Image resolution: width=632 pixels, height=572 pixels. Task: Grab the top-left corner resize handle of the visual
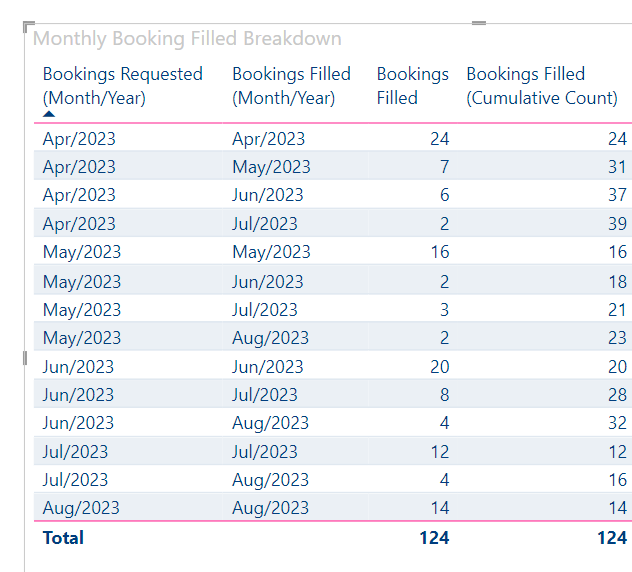point(28,26)
